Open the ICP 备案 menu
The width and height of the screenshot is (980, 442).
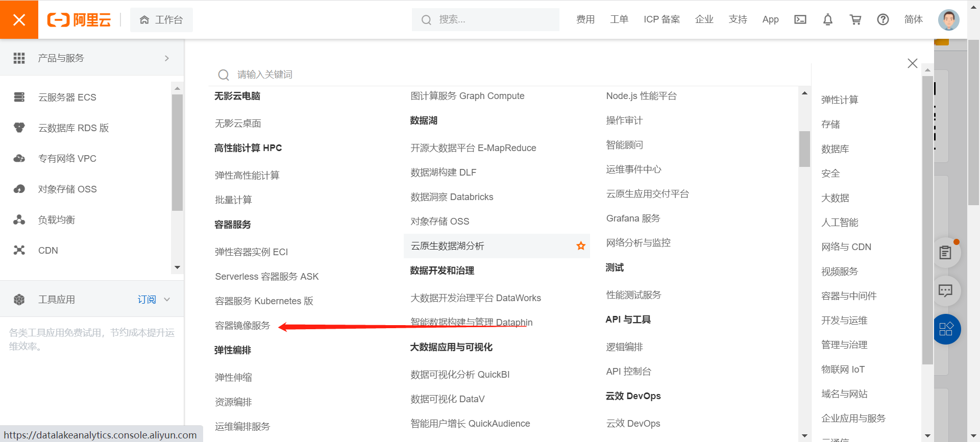[661, 19]
